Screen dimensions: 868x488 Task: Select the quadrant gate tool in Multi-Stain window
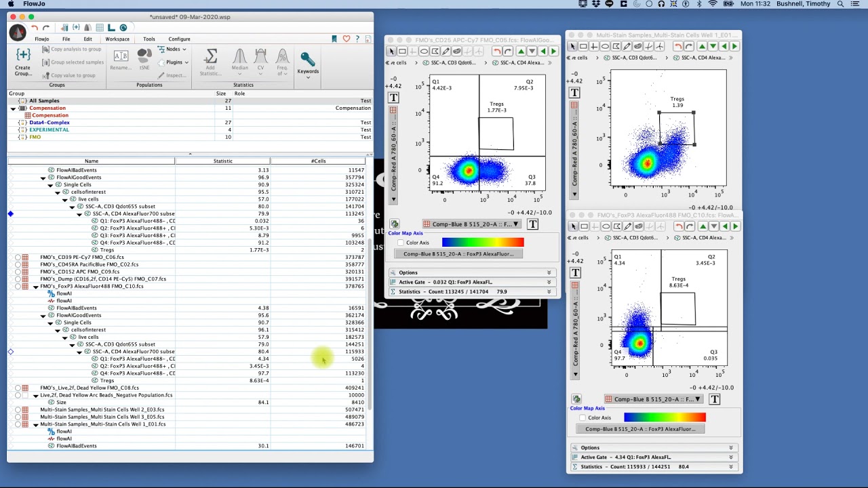[x=594, y=46]
